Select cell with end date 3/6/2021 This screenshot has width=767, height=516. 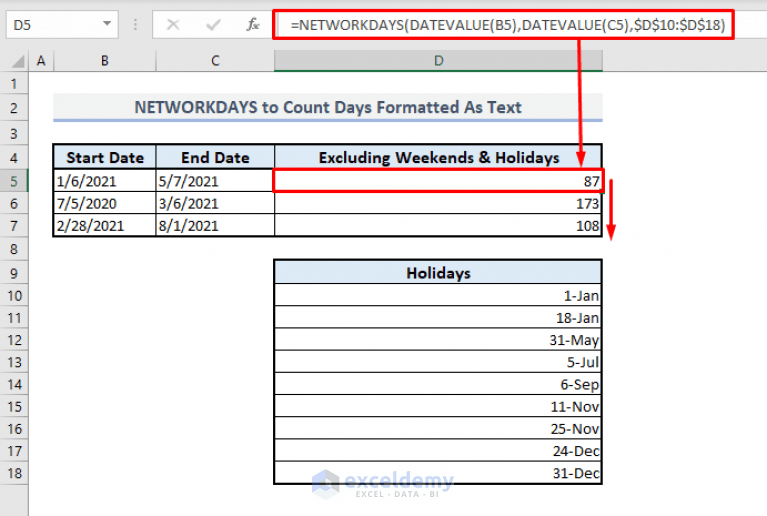click(x=215, y=203)
